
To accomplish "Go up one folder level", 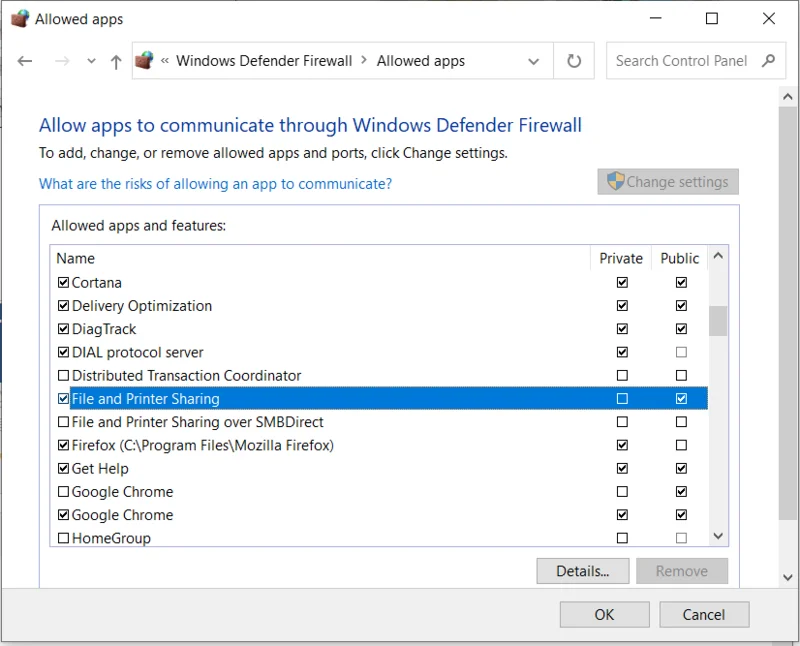I will tap(116, 62).
